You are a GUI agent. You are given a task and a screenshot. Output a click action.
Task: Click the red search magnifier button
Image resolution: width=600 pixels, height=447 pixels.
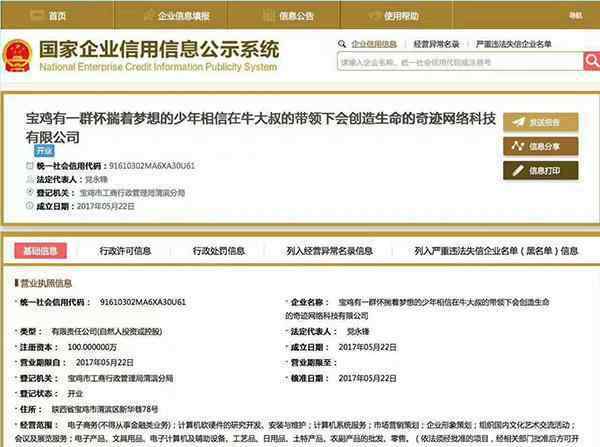click(592, 61)
